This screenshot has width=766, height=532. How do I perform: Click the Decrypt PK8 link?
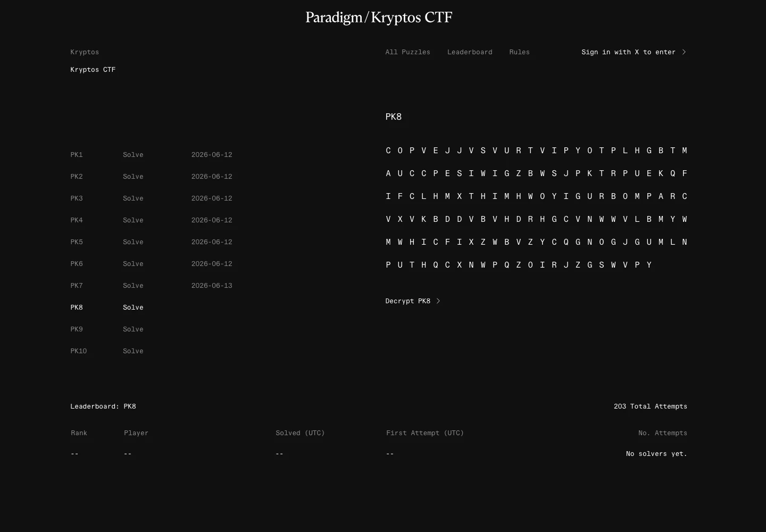click(408, 301)
